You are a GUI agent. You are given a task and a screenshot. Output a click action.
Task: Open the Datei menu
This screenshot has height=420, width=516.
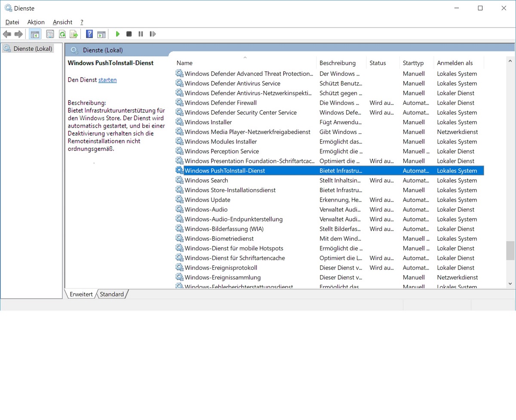pyautogui.click(x=12, y=22)
